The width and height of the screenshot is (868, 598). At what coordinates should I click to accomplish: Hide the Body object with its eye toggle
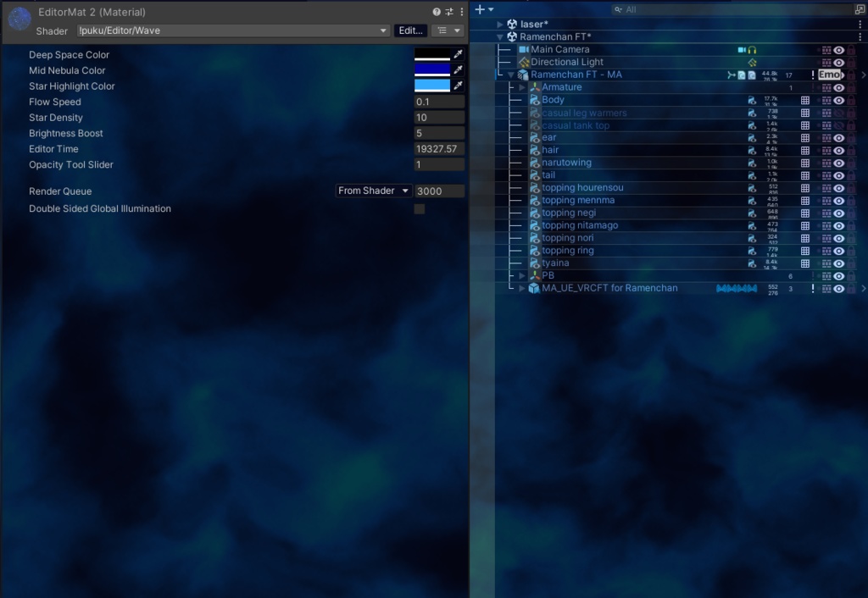[x=839, y=100]
